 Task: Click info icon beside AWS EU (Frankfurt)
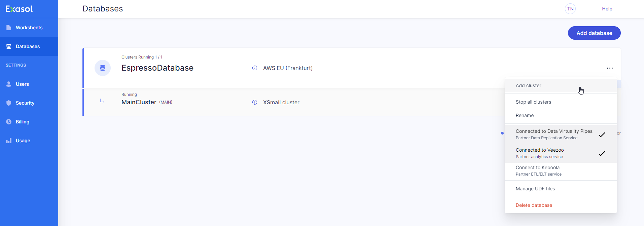(255, 68)
